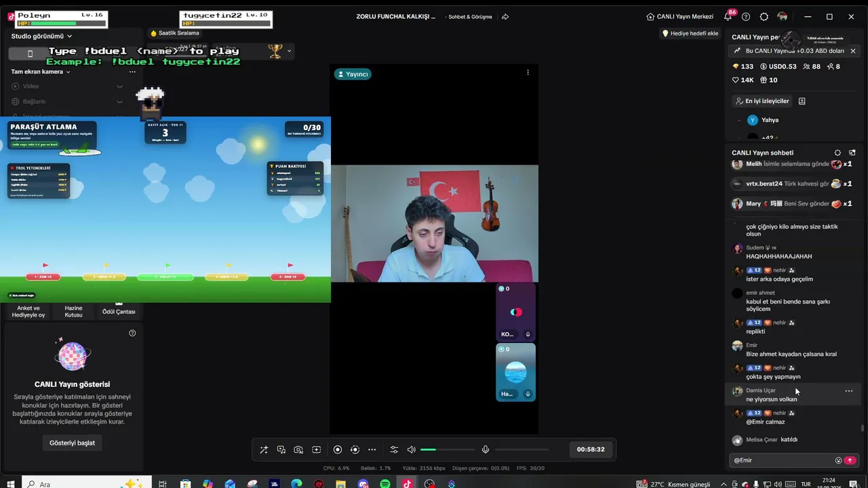Open the AI camera tool
Screen dimensions: 868x488
tap(298, 449)
